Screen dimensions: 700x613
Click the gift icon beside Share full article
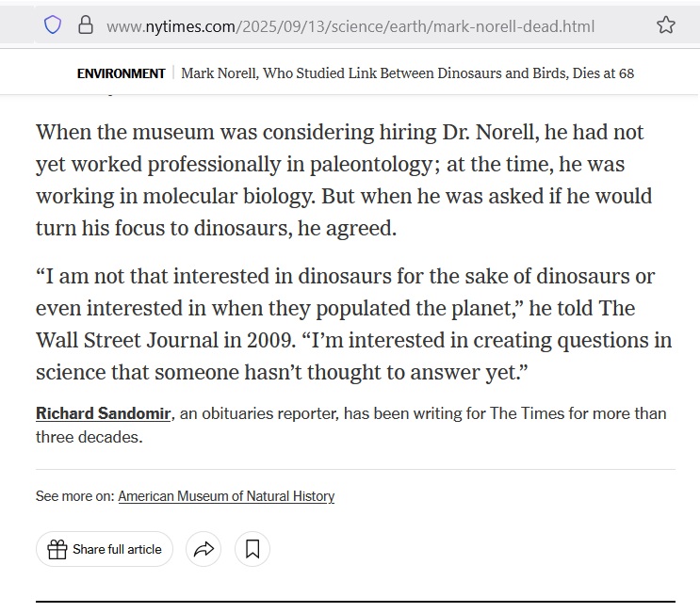(x=57, y=549)
